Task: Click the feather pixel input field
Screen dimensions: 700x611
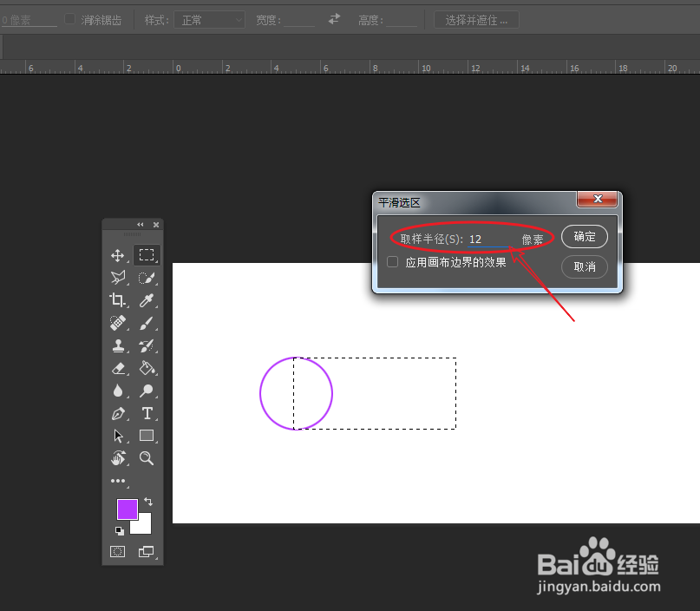Action: coord(29,20)
